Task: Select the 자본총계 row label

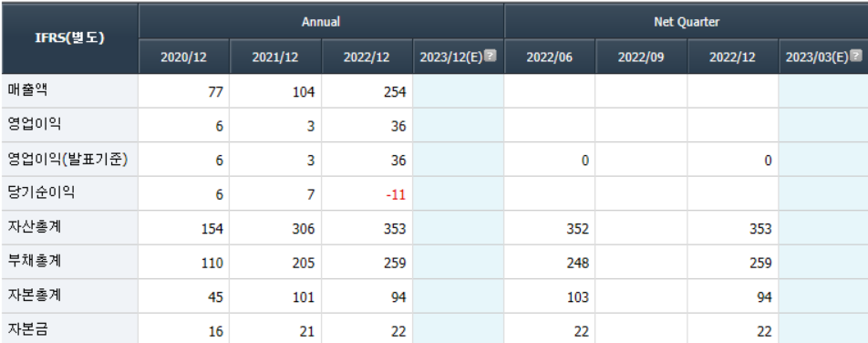Action: click(x=35, y=296)
